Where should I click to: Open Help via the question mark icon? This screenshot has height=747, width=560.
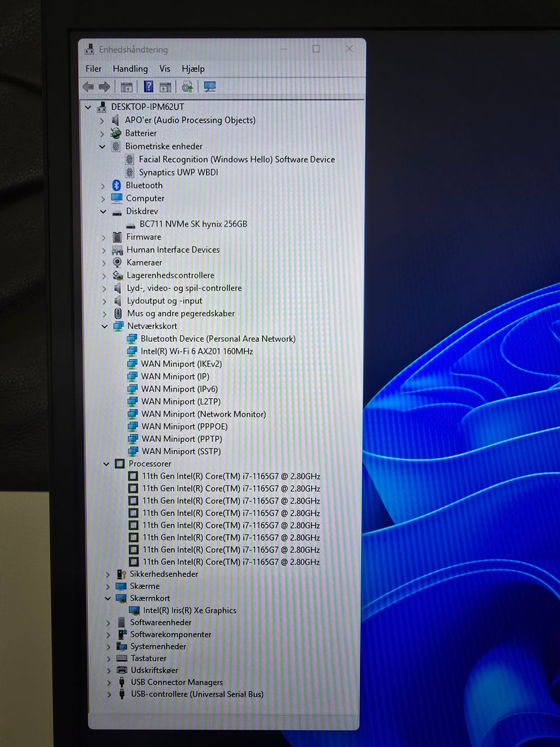click(149, 87)
